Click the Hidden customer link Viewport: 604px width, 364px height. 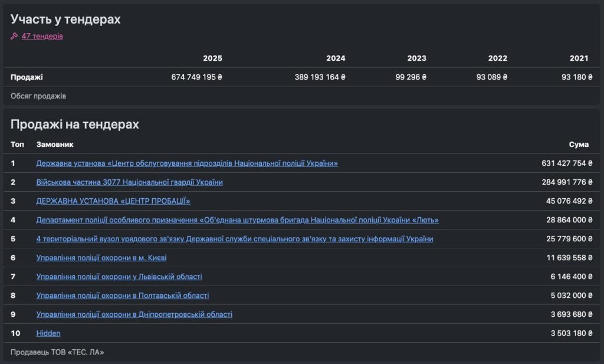(x=48, y=333)
